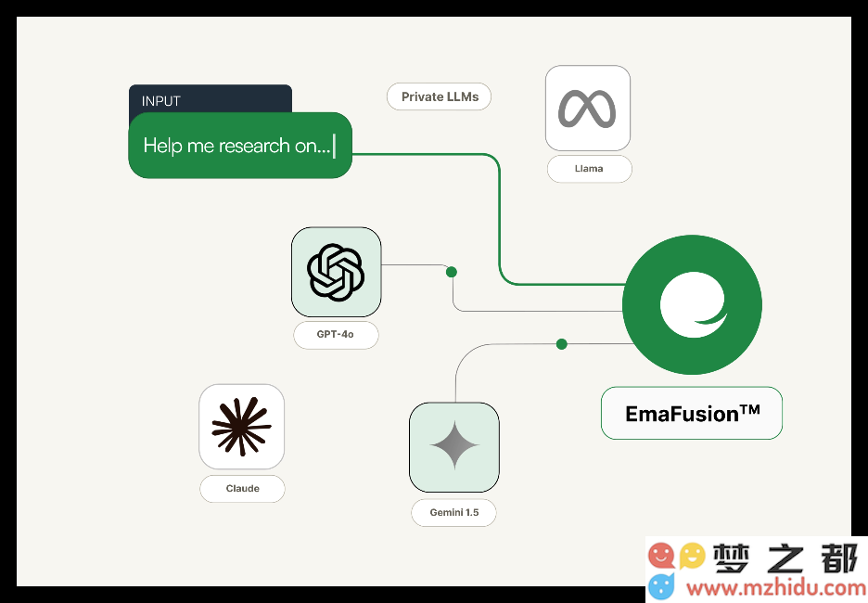868x603 pixels.
Task: Click the yellow smiley face watermark icon
Action: pos(692,556)
